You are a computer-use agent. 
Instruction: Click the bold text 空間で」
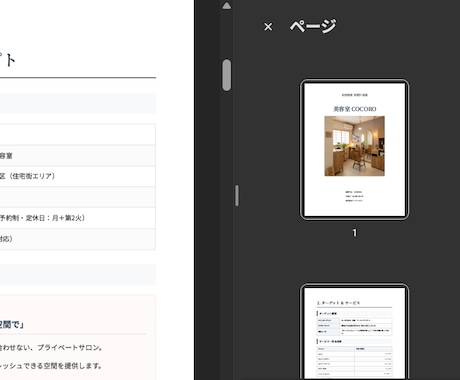click(12, 325)
